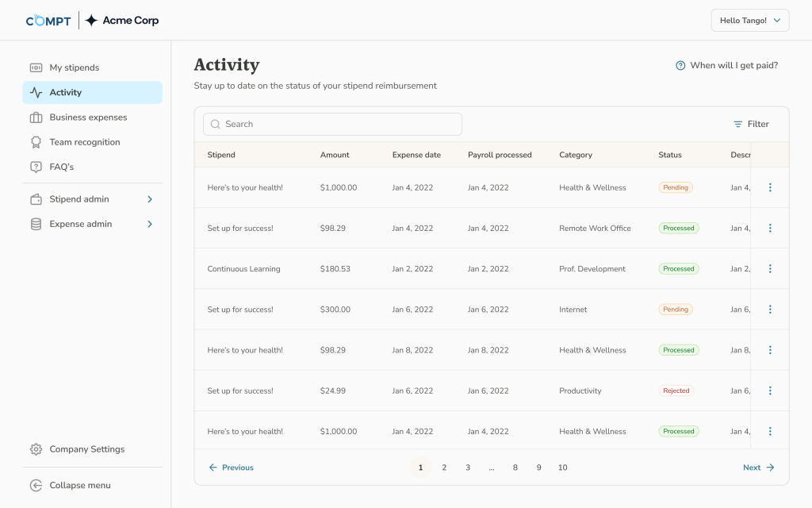Click the My stipends sidebar icon
This screenshot has height=508, width=812.
(x=36, y=67)
